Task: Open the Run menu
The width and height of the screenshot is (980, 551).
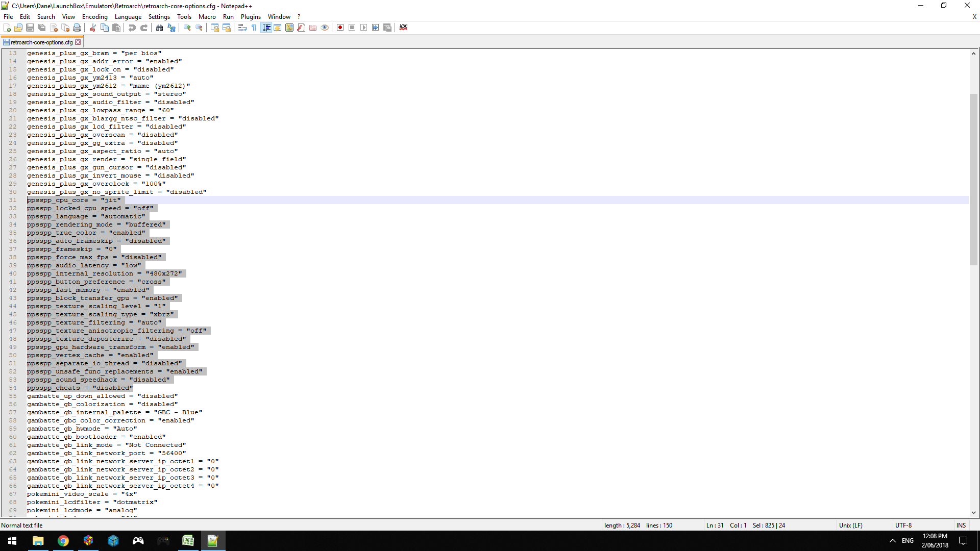Action: pyautogui.click(x=229, y=17)
